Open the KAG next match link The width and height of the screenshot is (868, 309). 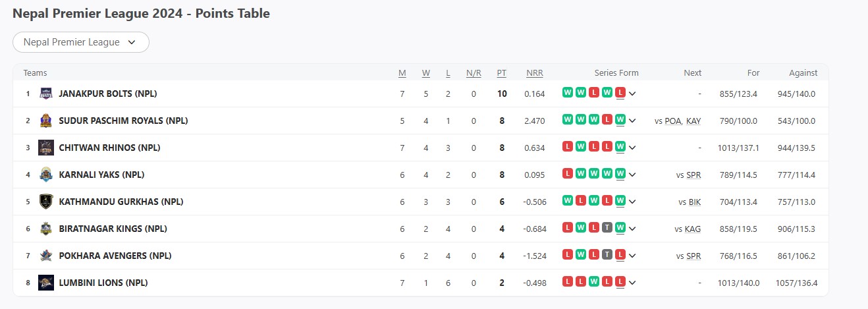(693, 229)
